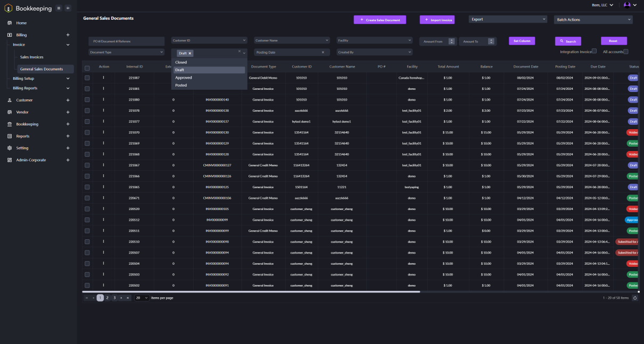Viewport: 644px width, 344px height.
Task: Click the Create Sales Document button
Action: 379,20
